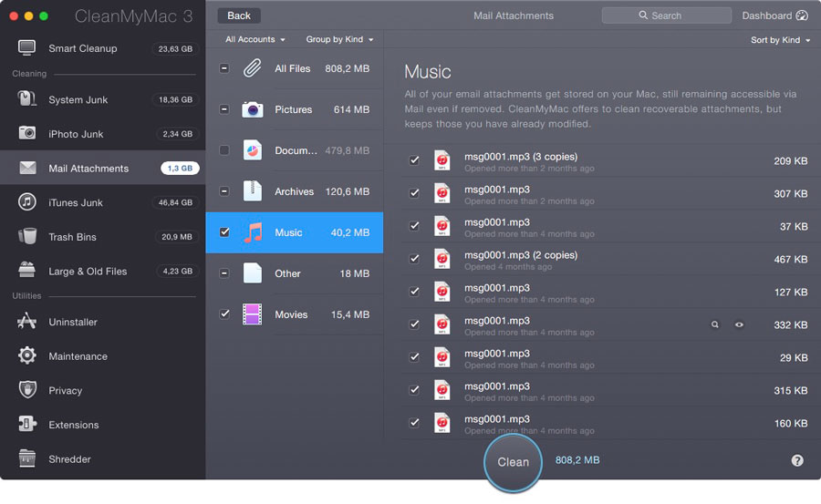Click the System Junk icon

click(26, 99)
